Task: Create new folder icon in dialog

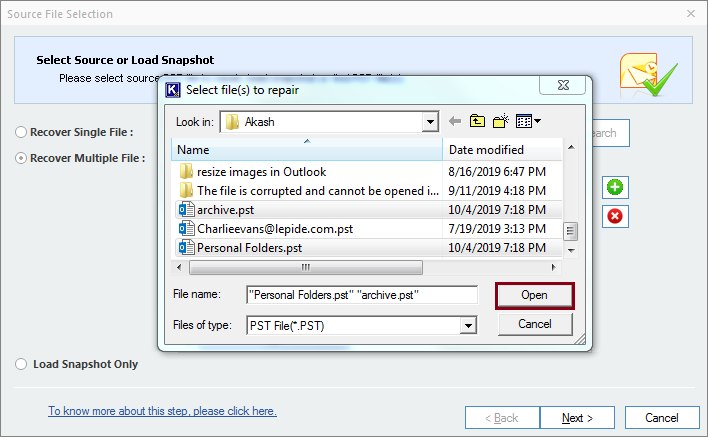Action: pyautogui.click(x=501, y=122)
